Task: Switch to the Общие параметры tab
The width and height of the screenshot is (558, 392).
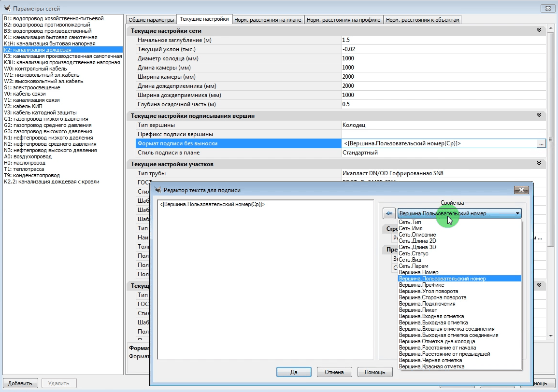Action: [151, 20]
